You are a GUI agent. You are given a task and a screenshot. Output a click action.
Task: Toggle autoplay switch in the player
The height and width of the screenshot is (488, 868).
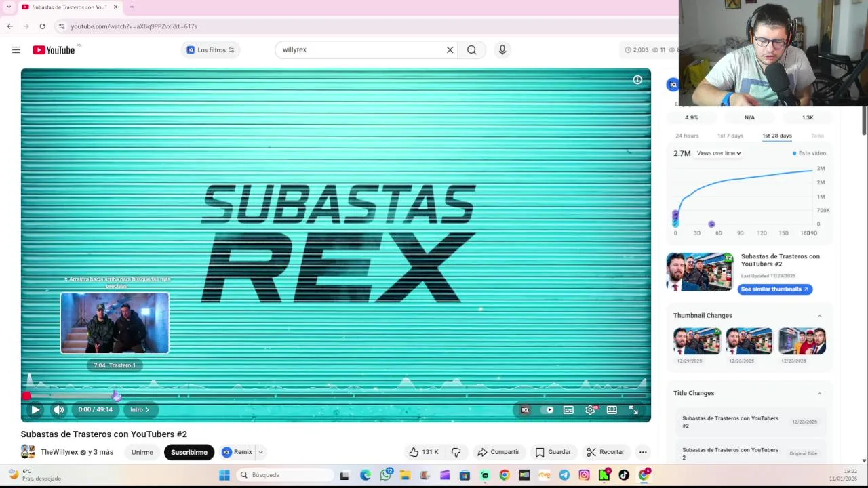click(x=548, y=409)
